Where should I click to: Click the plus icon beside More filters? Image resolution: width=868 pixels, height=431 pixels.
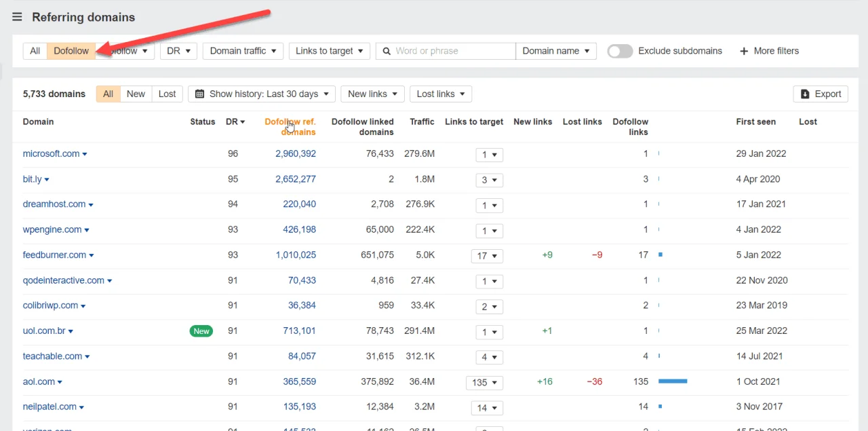(745, 51)
